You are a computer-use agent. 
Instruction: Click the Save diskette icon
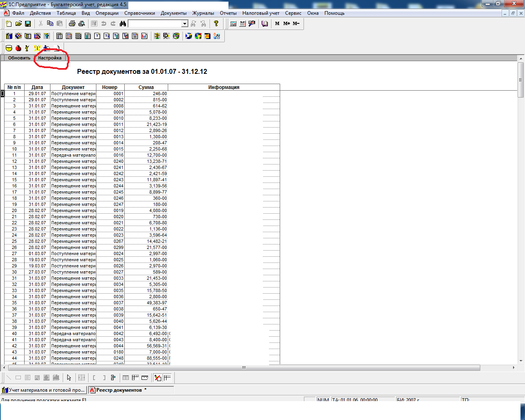(28, 24)
